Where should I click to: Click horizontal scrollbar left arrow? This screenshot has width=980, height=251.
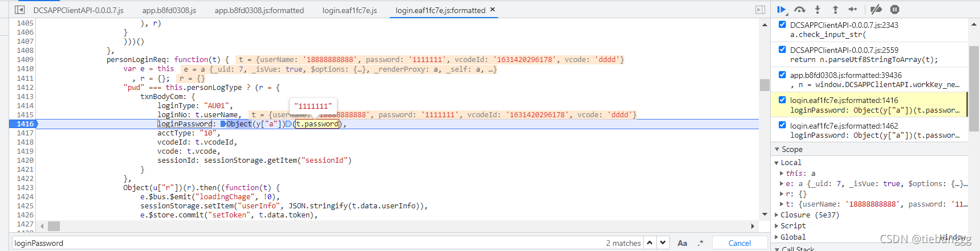(42, 226)
